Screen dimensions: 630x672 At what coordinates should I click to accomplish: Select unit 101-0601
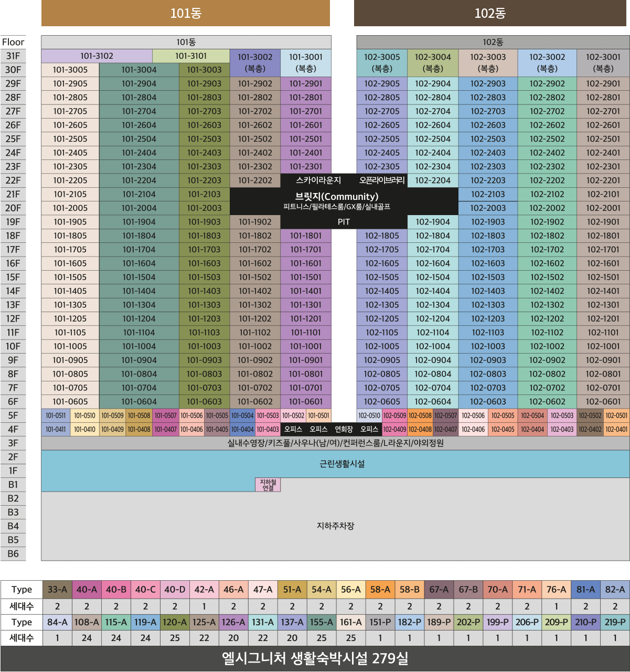click(x=306, y=402)
